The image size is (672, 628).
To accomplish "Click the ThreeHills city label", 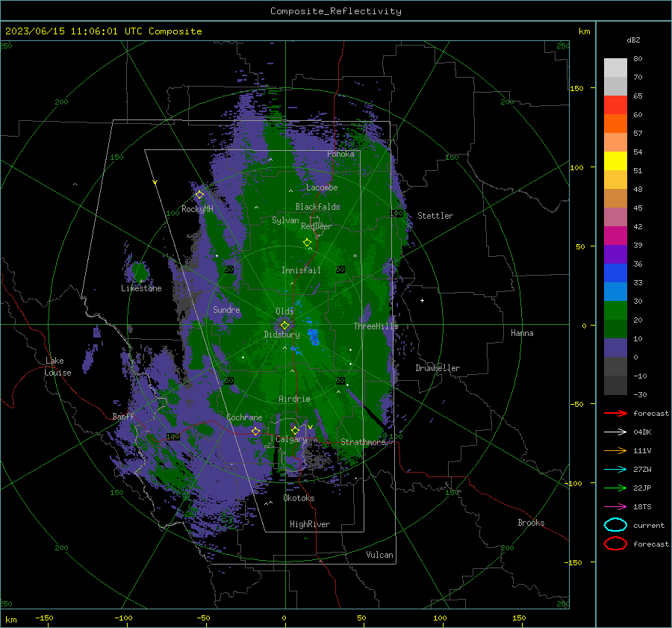I will tap(376, 326).
